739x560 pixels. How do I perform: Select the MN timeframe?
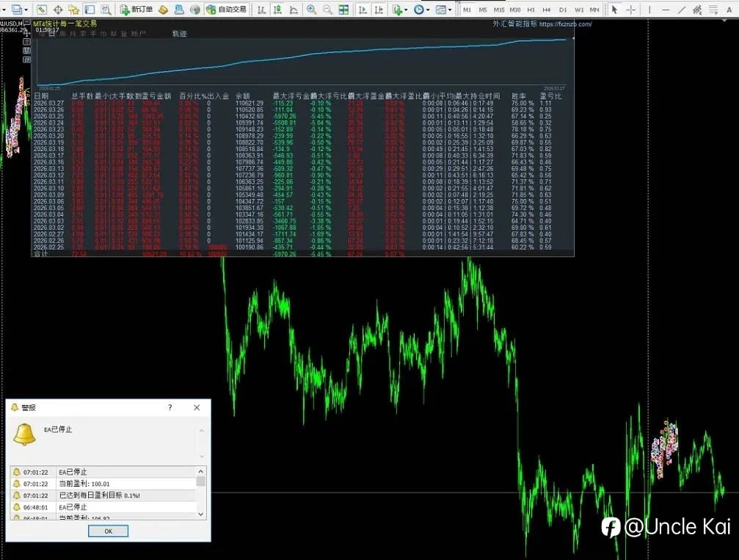(594, 10)
